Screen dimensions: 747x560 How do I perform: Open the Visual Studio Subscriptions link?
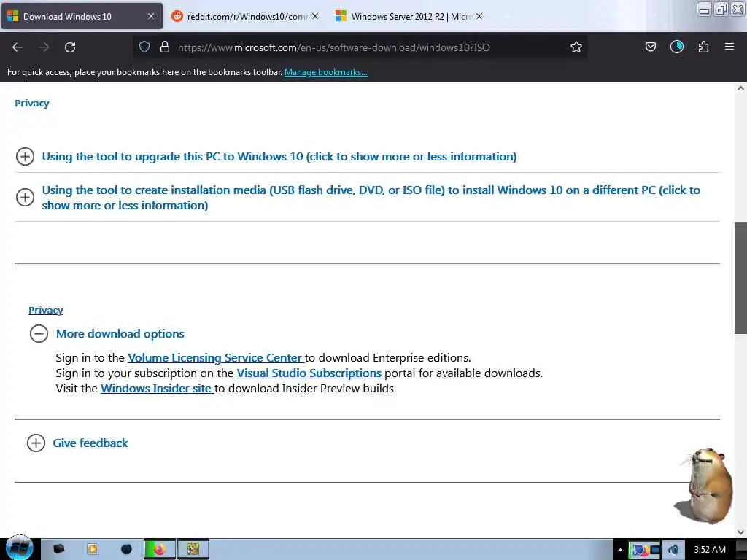[x=310, y=373]
